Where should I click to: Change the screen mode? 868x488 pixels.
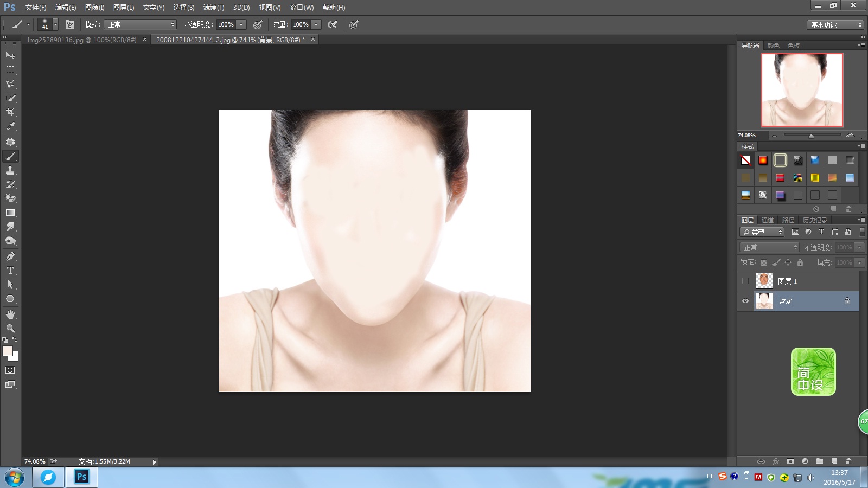coord(10,384)
